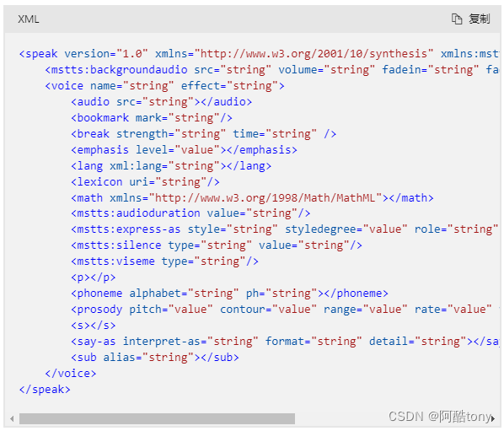Viewport: 504px width, 431px height.
Task: Click the mstts:express-as line
Action: 285,229
